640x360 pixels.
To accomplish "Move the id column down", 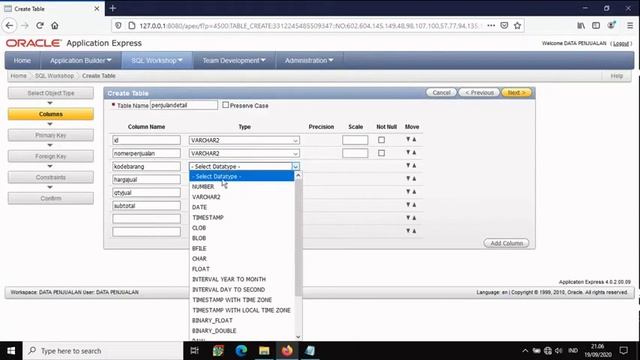I will (408, 140).
